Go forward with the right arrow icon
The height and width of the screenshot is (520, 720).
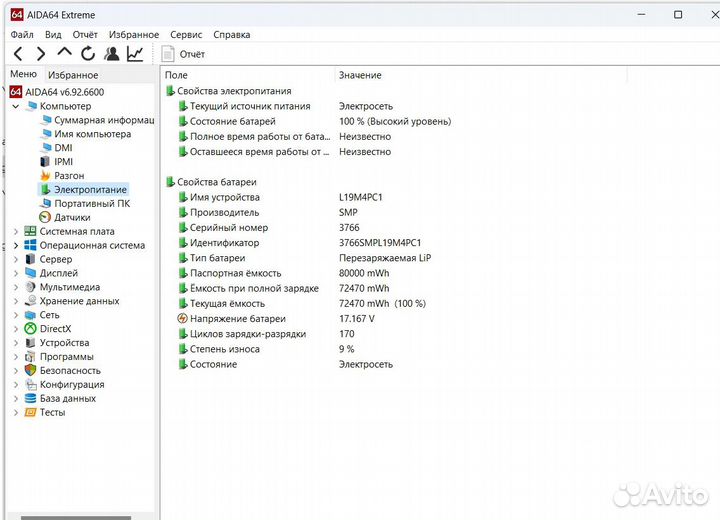click(x=41, y=54)
